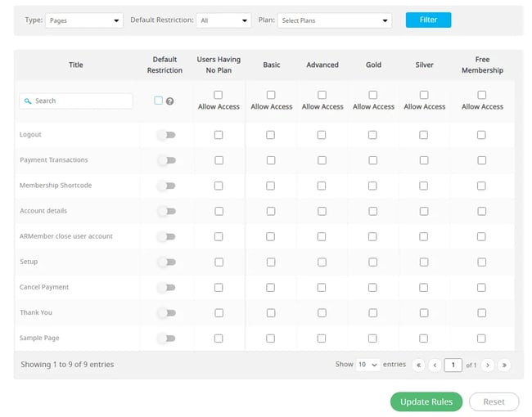
Task: Open the Type dropdown showing Pages
Action: tap(84, 20)
